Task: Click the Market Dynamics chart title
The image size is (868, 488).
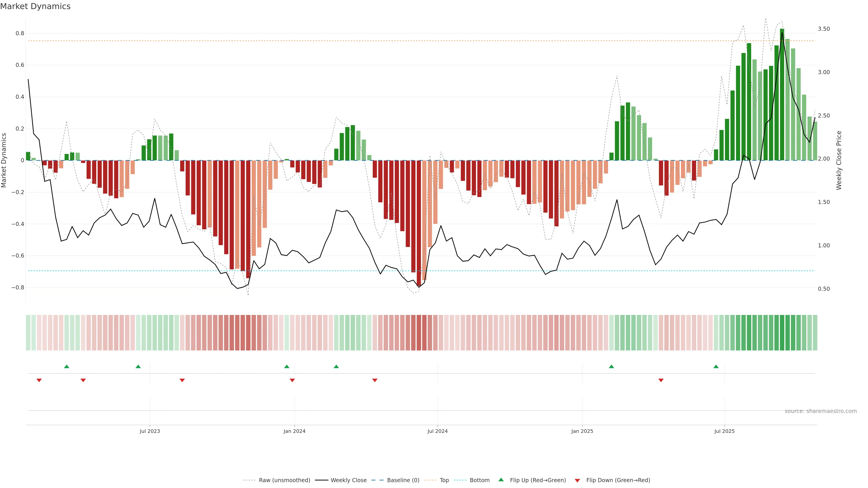Action: click(x=35, y=6)
